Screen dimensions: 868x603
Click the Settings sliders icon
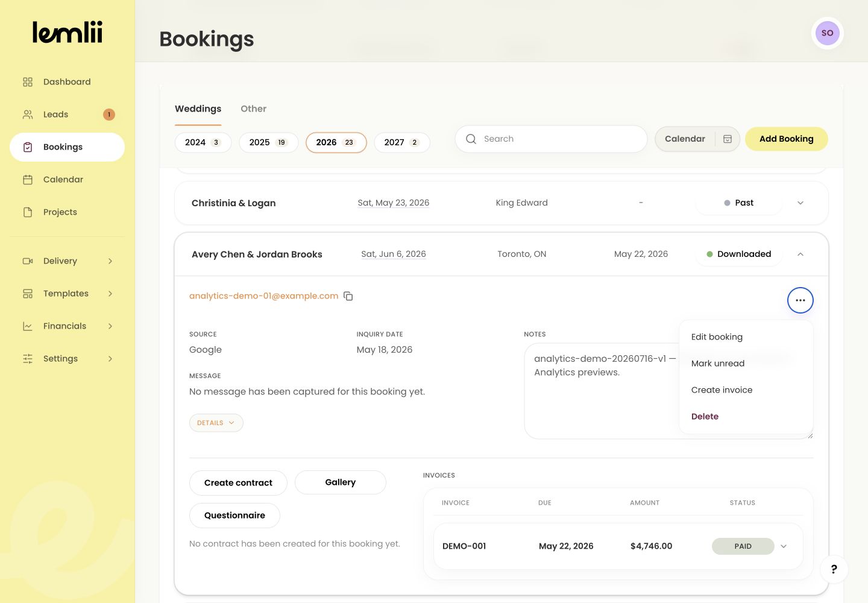[x=28, y=359]
